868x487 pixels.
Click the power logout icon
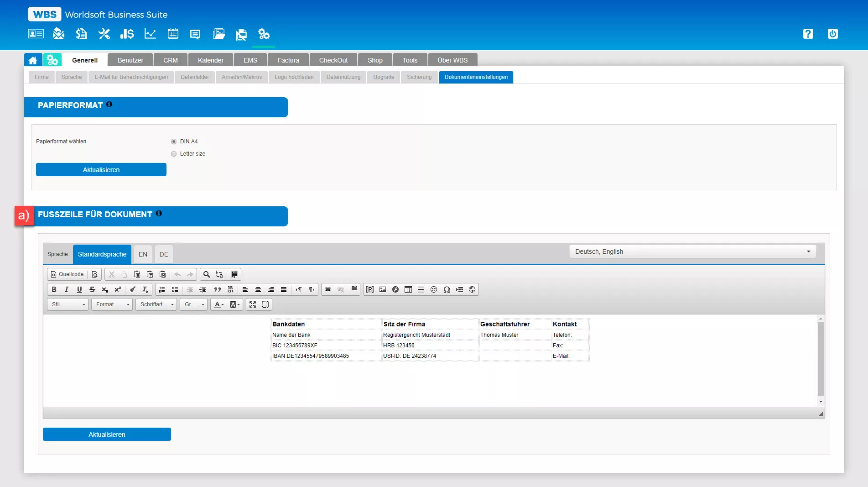(x=833, y=34)
